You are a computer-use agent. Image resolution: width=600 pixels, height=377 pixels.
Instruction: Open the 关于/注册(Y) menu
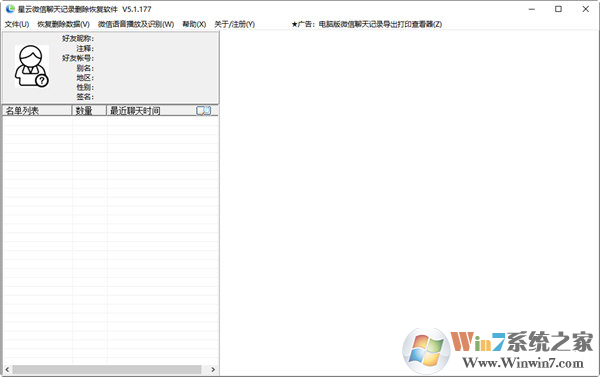coord(235,24)
